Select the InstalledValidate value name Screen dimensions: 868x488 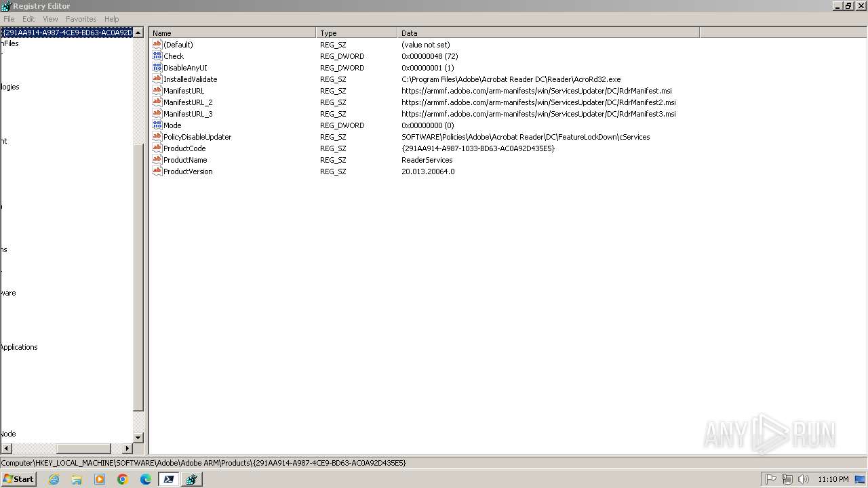tap(191, 79)
